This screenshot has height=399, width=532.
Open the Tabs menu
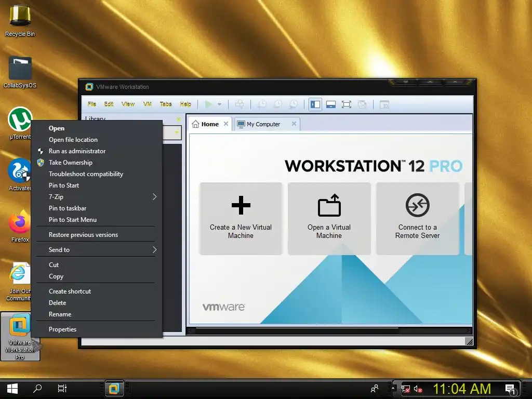click(166, 104)
